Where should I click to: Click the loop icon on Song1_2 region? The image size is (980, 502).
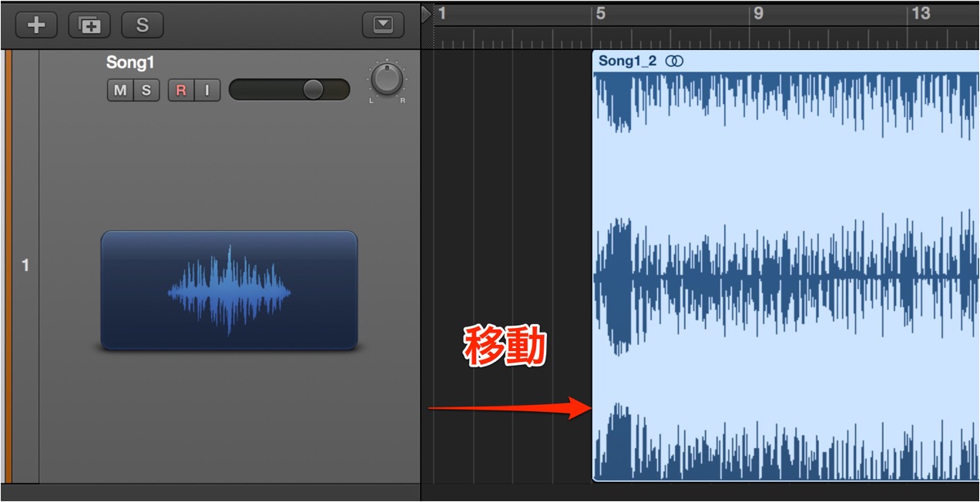click(x=674, y=62)
